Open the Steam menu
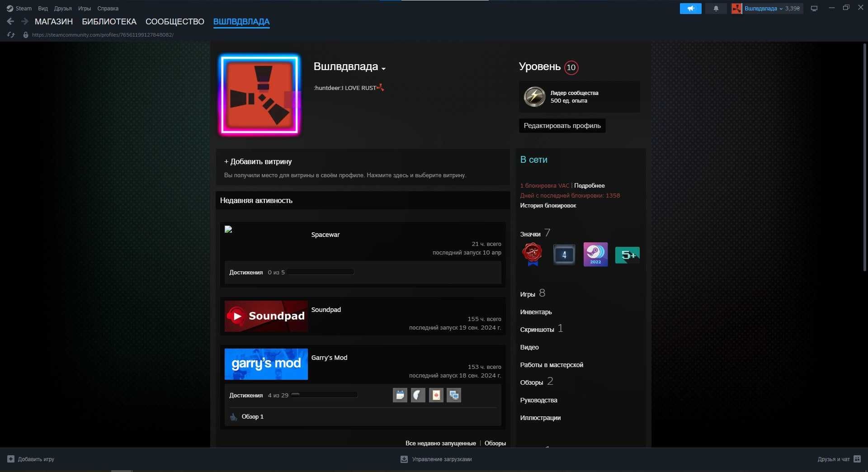The height and width of the screenshot is (472, 868). (x=24, y=9)
